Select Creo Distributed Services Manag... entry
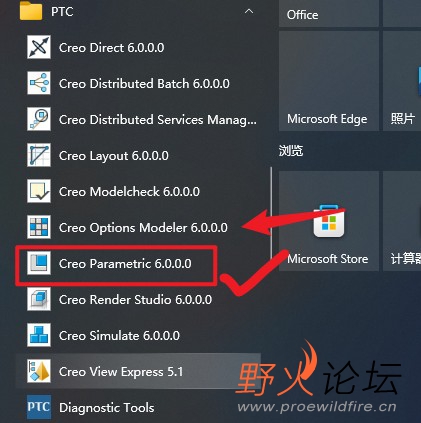This screenshot has width=421, height=423. click(x=138, y=119)
